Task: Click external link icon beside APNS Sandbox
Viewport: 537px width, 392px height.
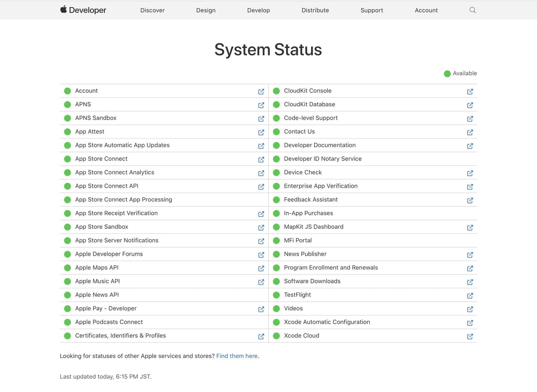Action: click(x=261, y=119)
